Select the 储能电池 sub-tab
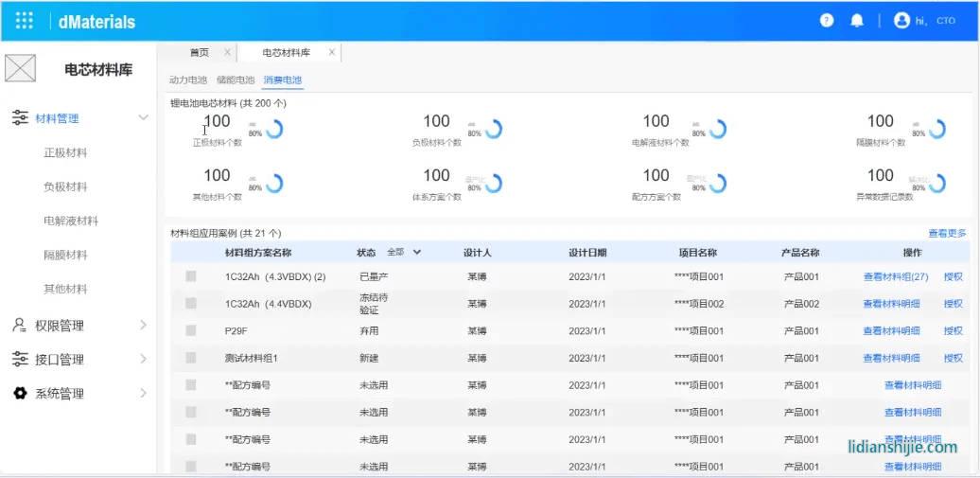980x478 pixels. (236, 80)
